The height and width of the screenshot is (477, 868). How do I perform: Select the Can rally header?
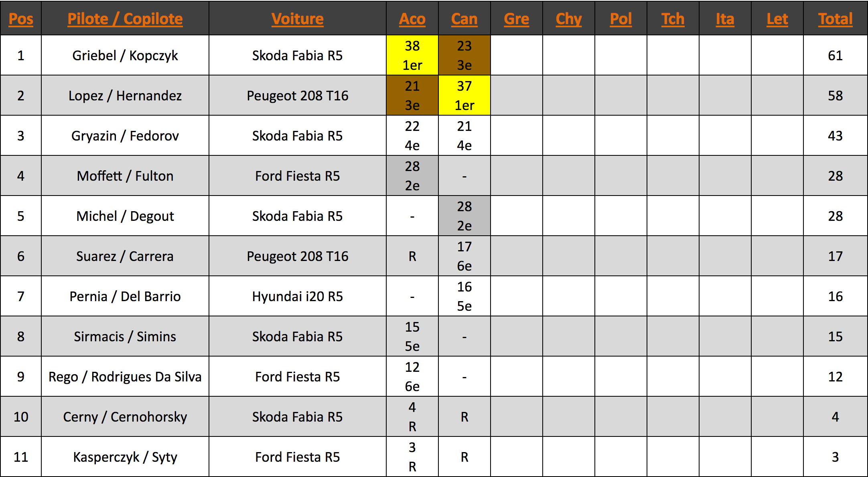(464, 19)
